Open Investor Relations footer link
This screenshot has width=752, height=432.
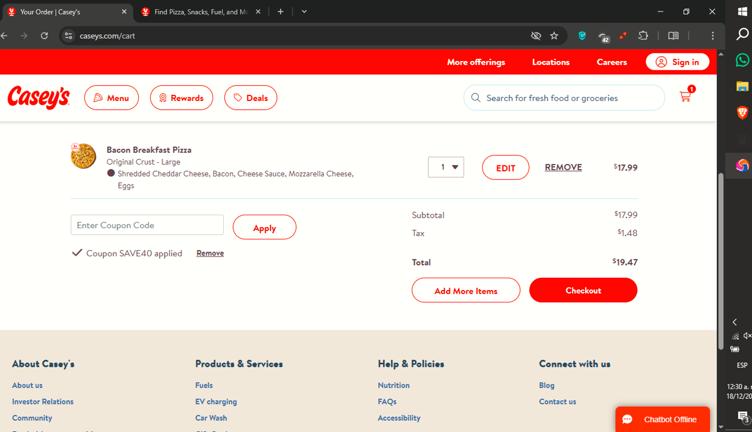43,401
